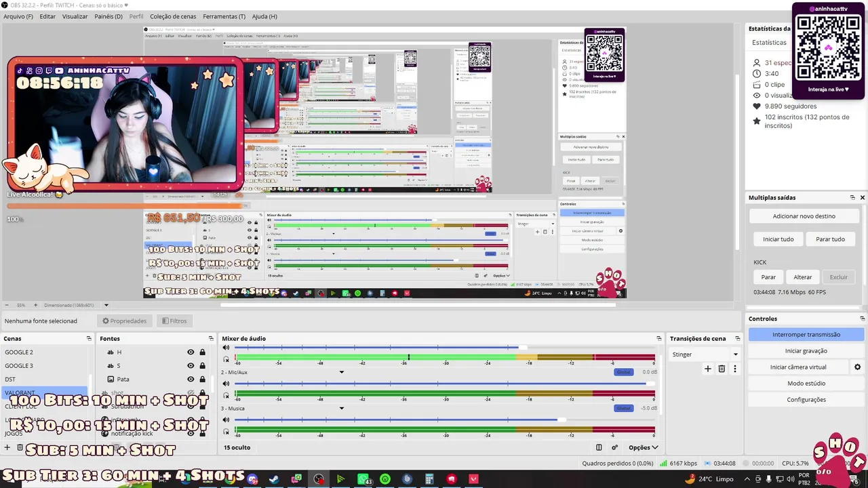Expand the Opções menu in mixer

(x=644, y=447)
